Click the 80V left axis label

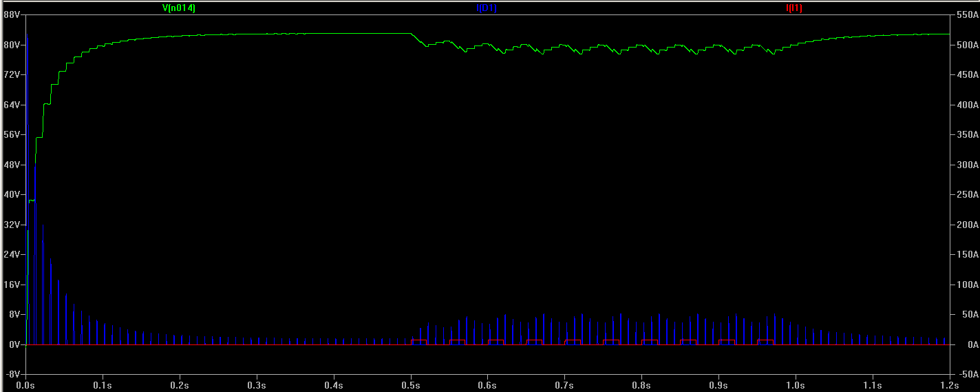tap(12, 45)
